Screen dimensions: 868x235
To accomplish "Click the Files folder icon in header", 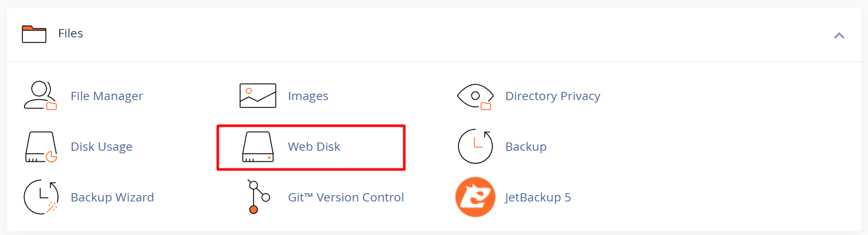I will (x=34, y=34).
